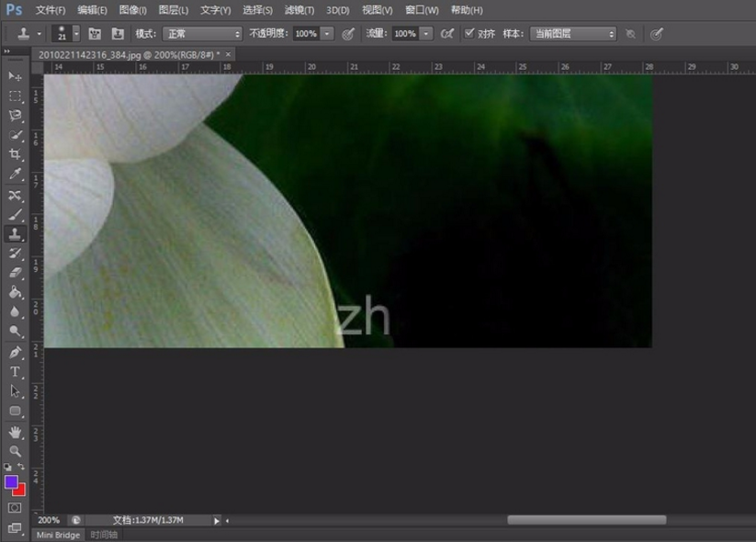The width and height of the screenshot is (756, 542).
Task: Choose the Eyedropper tool
Action: (15, 175)
